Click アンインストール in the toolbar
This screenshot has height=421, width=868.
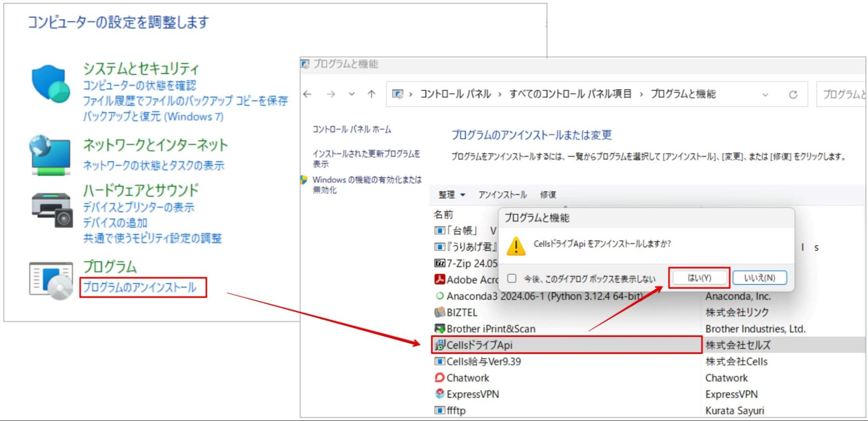click(502, 195)
